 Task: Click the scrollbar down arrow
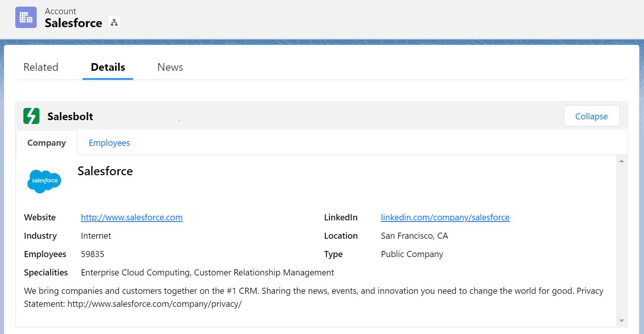coord(621,321)
